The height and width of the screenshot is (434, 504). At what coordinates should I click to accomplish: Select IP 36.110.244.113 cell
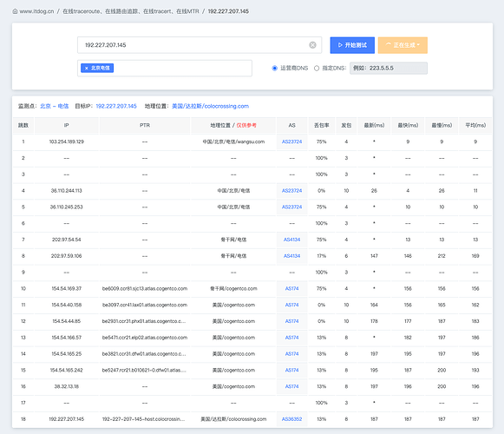pyautogui.click(x=67, y=191)
